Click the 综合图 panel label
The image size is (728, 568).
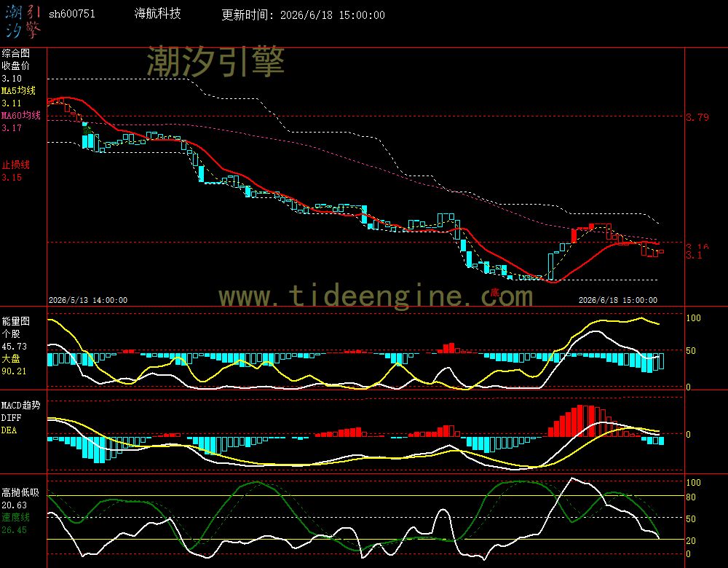[15, 53]
